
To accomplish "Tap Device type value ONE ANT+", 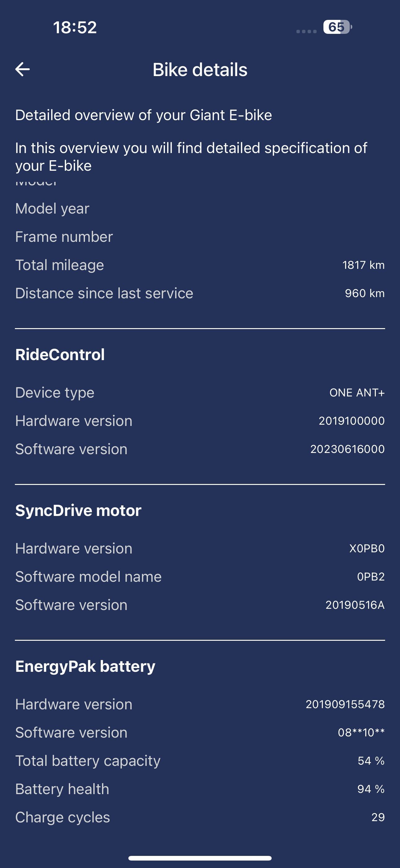I will pos(357,393).
